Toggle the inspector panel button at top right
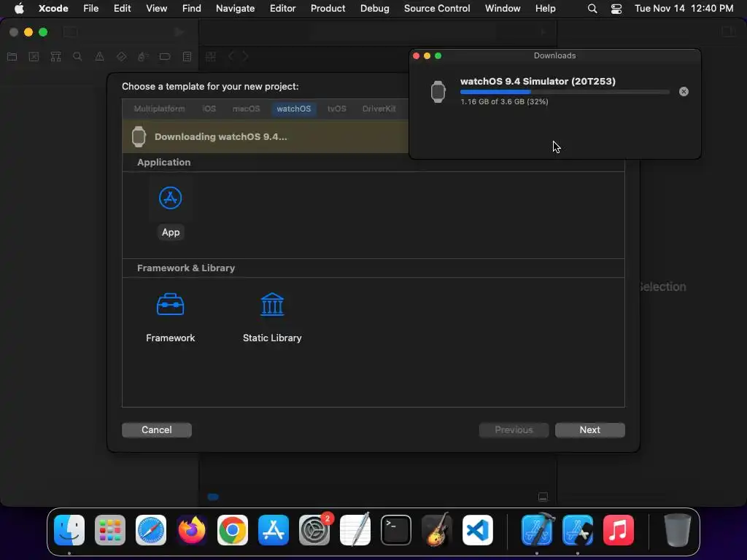This screenshot has height=560, width=747. 729,31
